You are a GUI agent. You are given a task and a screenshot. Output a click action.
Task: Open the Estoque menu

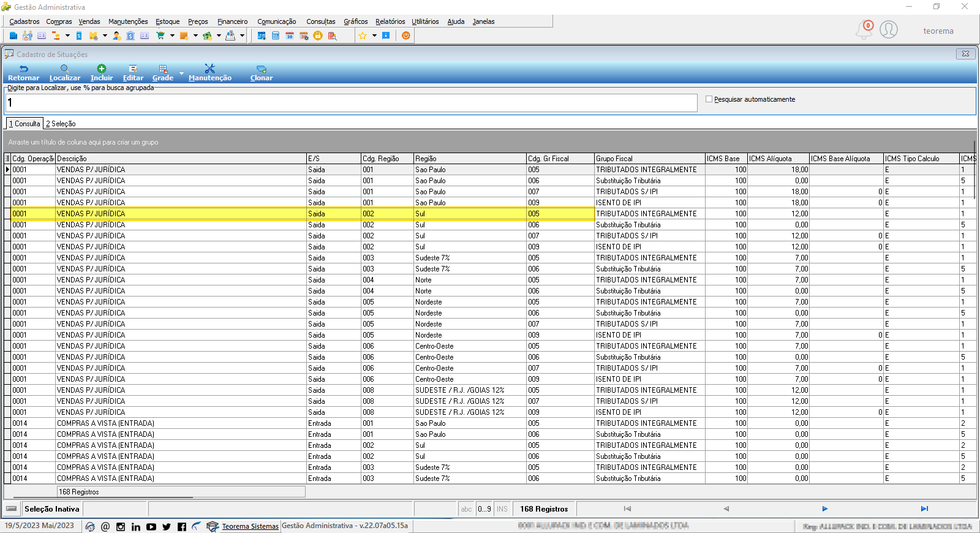[167, 21]
